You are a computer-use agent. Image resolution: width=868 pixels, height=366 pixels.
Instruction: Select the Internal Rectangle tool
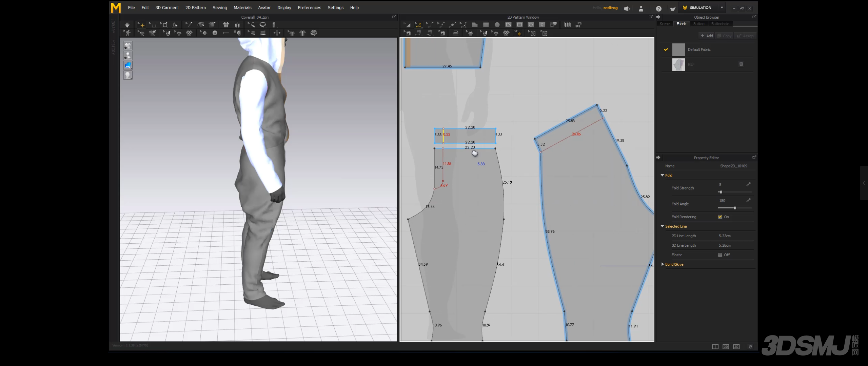[519, 25]
